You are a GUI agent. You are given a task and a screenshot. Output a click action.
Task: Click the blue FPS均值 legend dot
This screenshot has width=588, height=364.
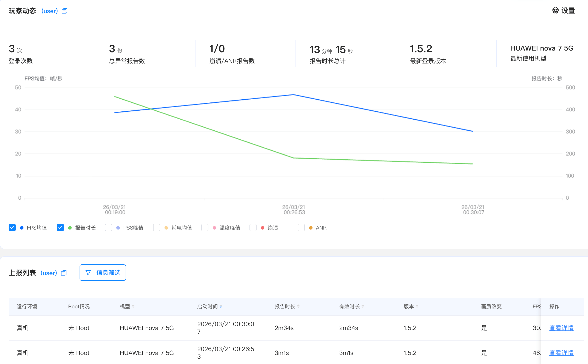point(22,228)
